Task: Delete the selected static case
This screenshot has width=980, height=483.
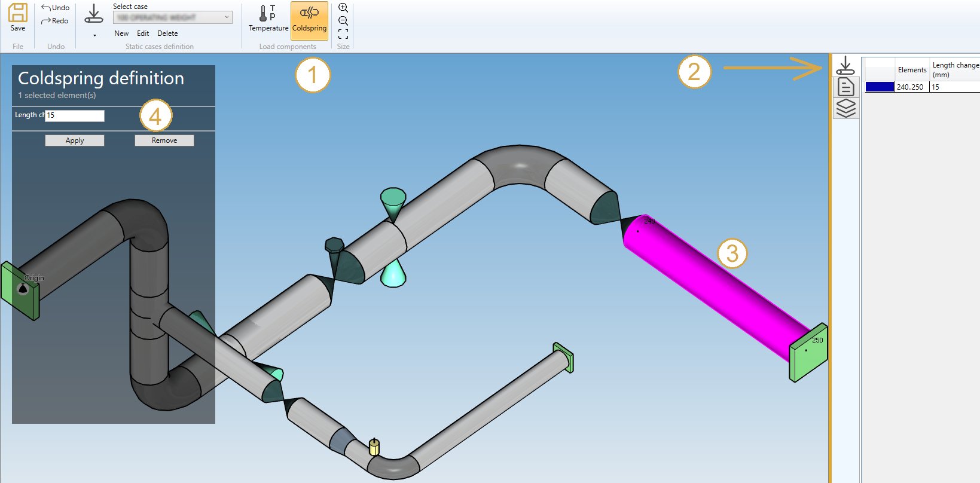Action: coord(167,33)
